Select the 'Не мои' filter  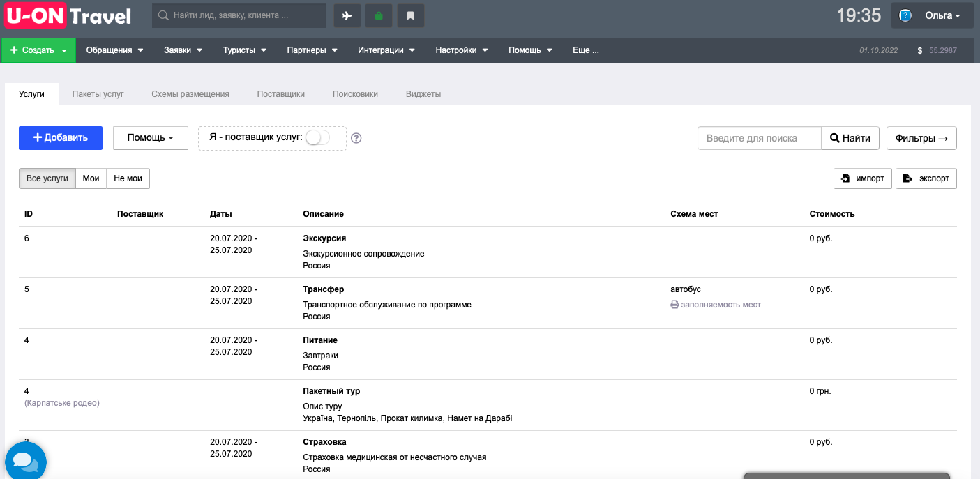tap(128, 178)
